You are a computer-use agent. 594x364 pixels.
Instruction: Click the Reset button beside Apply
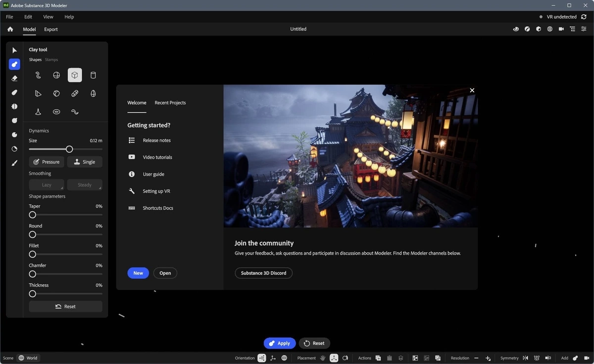[x=314, y=343]
